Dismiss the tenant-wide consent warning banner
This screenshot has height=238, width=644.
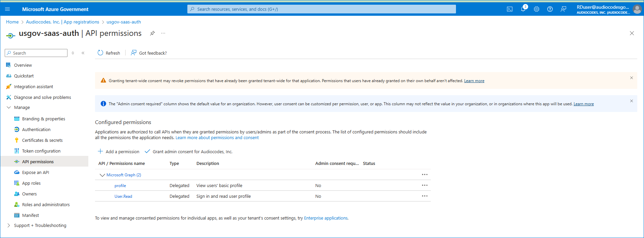[x=632, y=78]
